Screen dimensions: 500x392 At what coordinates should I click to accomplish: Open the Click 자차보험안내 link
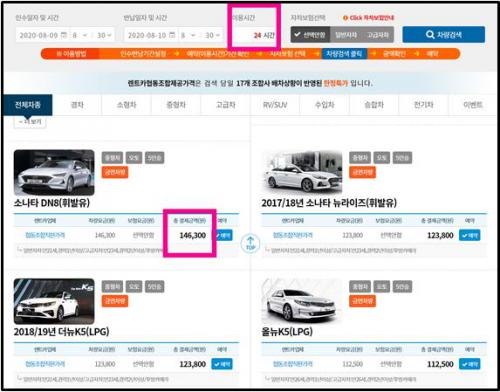(x=371, y=18)
